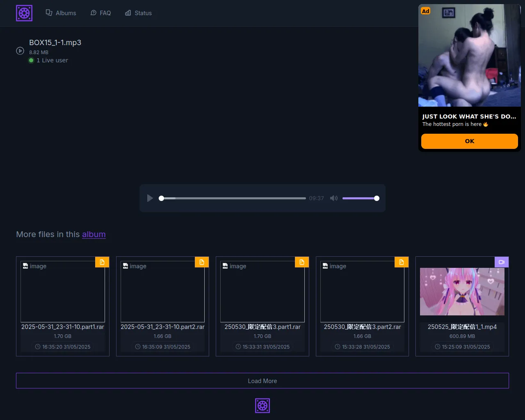Open the 1.66 GB 250530 part2.rar file
This screenshot has height=420, width=525.
tap(362, 327)
